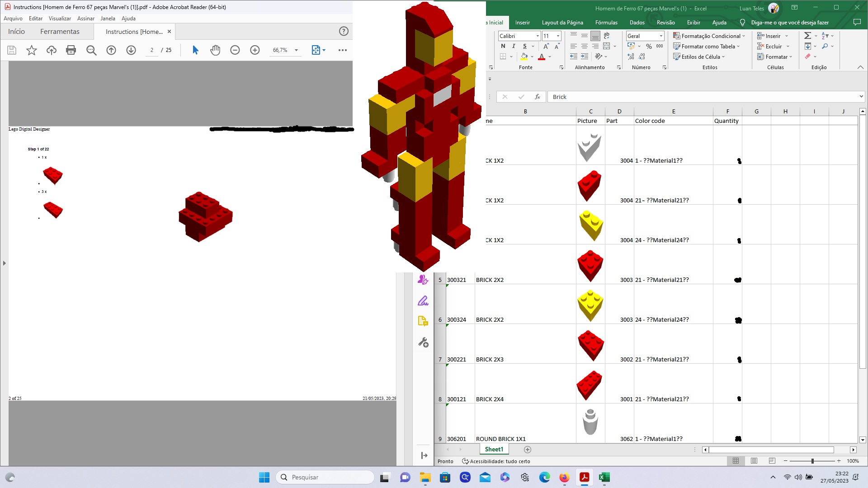Click the Excel zoom slider
Image resolution: width=868 pixels, height=488 pixels.
pyautogui.click(x=812, y=461)
